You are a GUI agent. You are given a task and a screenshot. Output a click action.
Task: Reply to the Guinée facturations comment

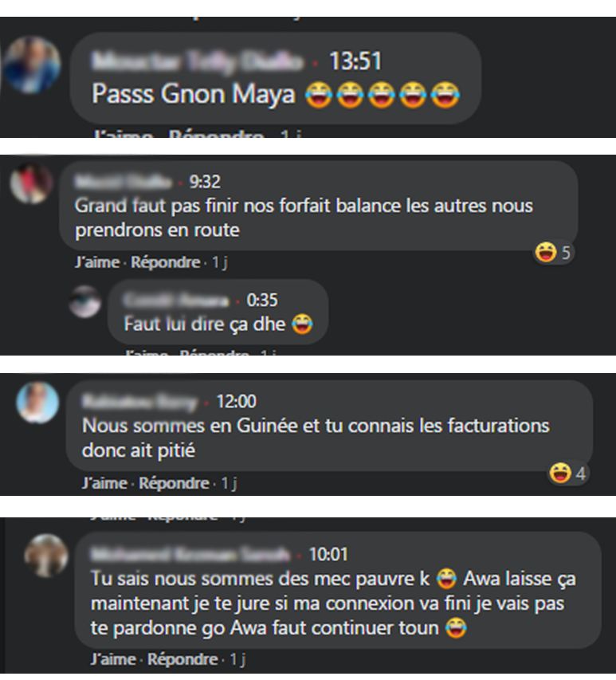click(174, 483)
